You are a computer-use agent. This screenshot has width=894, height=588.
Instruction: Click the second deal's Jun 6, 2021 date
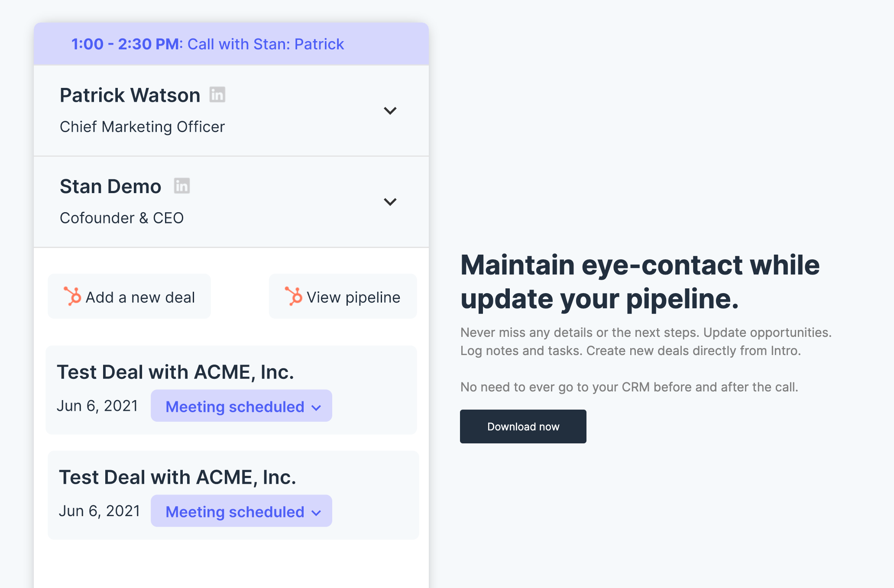[100, 511]
